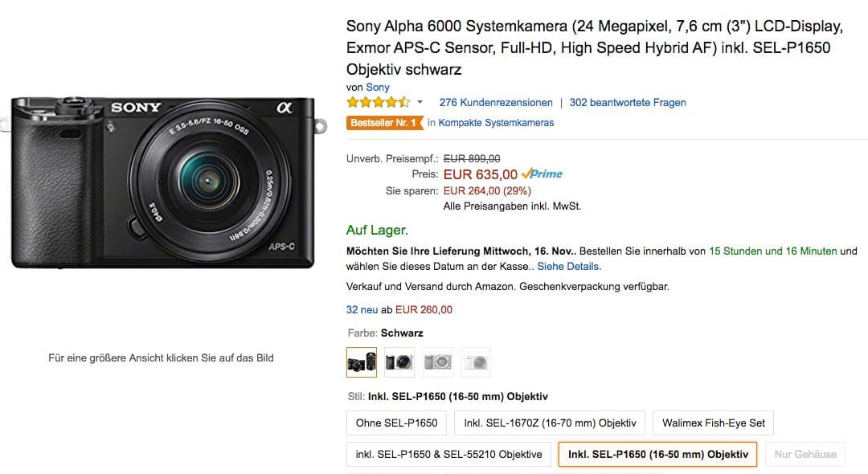The width and height of the screenshot is (868, 474).
Task: Choose 'Inkl. SEL-1670Z (16-70 mm) Objektiv' style
Action: click(550, 423)
